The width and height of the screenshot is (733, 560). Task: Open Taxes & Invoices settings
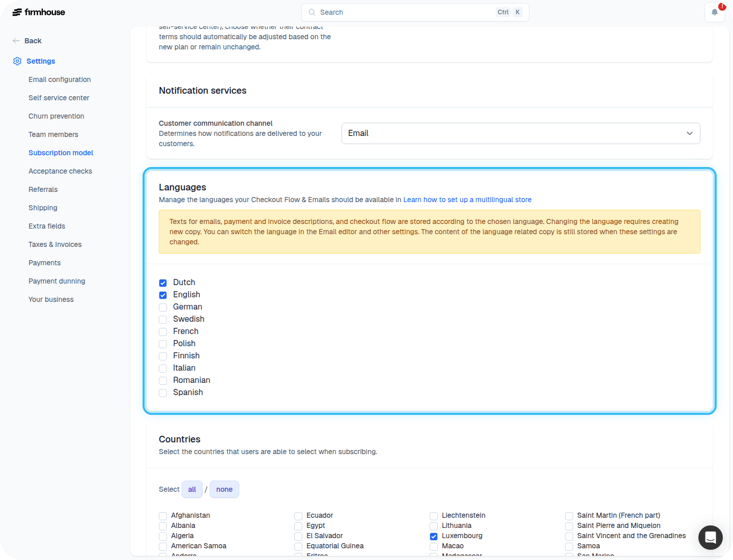pos(55,244)
